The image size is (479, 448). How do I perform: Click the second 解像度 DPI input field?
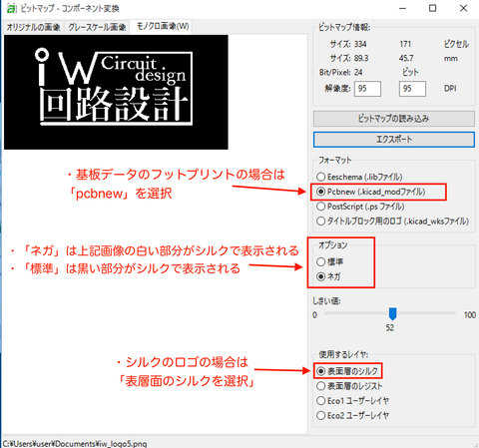coord(412,89)
